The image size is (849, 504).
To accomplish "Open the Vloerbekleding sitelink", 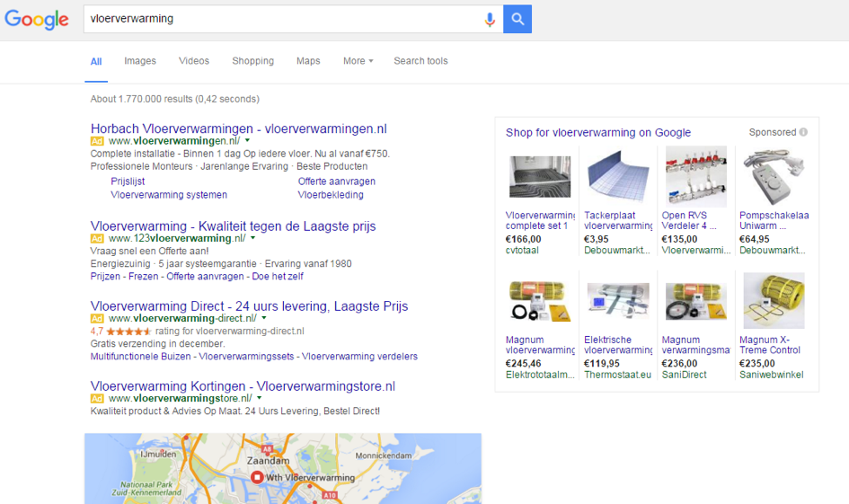I will point(331,195).
